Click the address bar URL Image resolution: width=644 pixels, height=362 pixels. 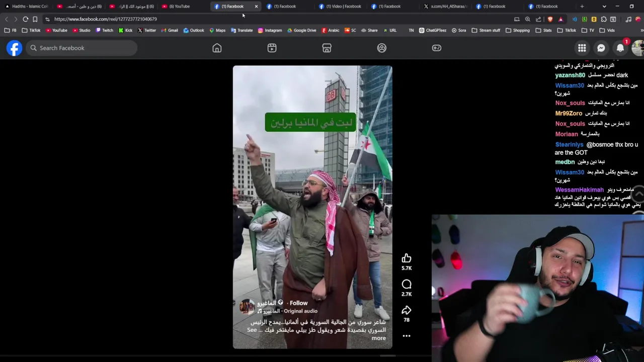(x=106, y=19)
